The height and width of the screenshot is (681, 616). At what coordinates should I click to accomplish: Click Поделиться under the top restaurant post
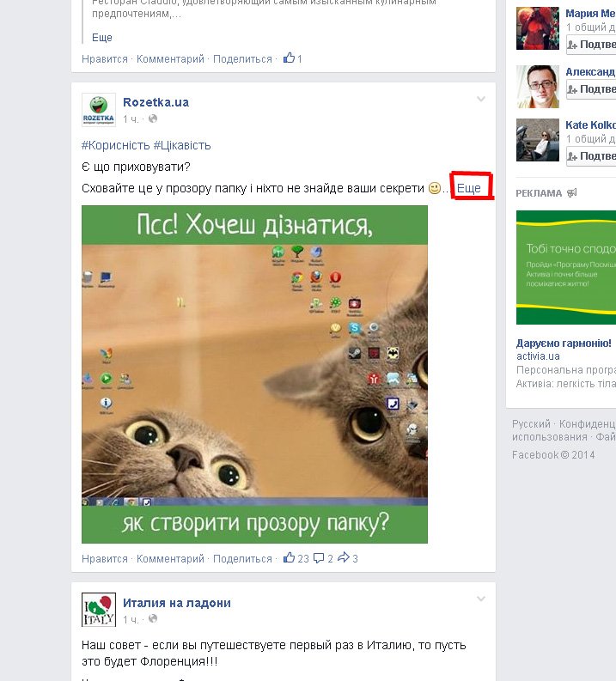tap(242, 59)
